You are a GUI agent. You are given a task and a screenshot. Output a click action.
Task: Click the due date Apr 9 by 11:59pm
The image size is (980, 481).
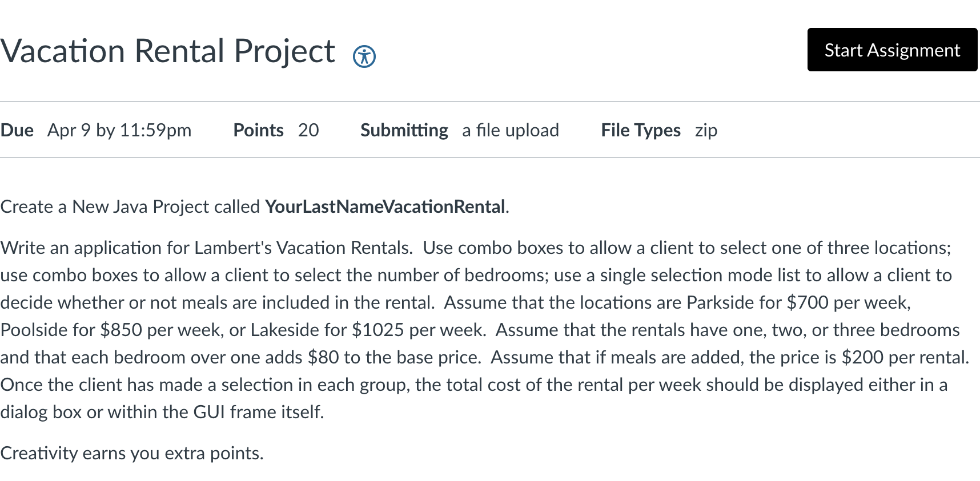click(119, 130)
